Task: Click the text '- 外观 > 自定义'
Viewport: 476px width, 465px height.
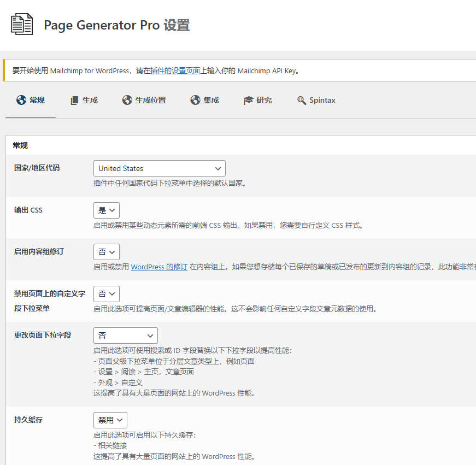Action: pyautogui.click(x=118, y=382)
